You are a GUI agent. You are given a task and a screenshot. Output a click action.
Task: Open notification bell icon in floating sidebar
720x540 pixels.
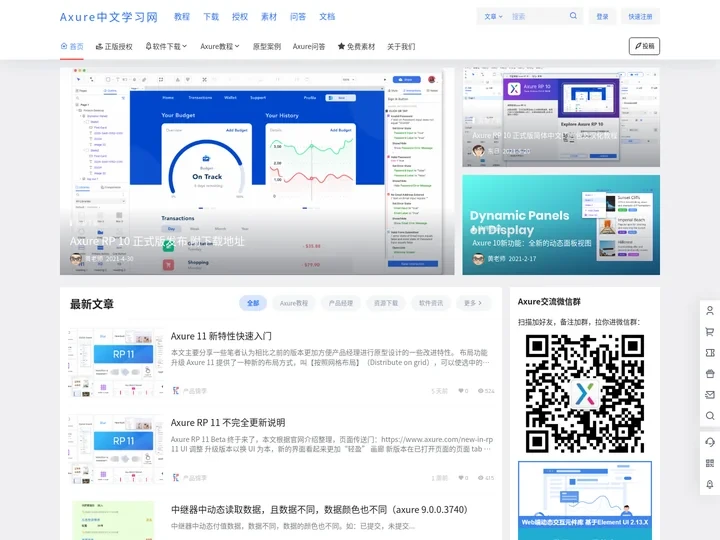[x=710, y=484]
